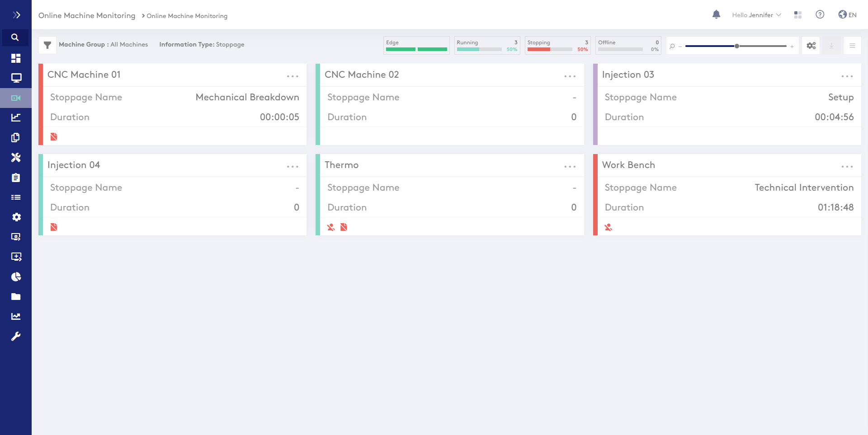Click the notification bell icon
The width and height of the screenshot is (868, 435).
(x=716, y=14)
